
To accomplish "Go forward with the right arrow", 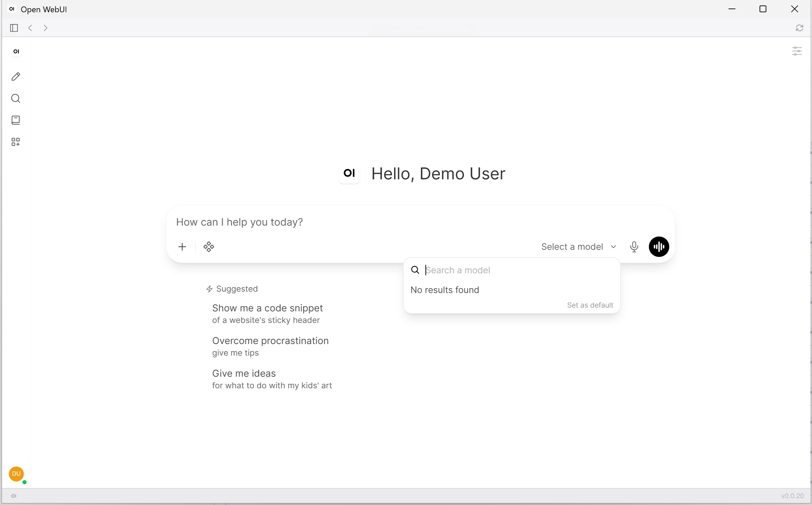I will click(x=46, y=28).
